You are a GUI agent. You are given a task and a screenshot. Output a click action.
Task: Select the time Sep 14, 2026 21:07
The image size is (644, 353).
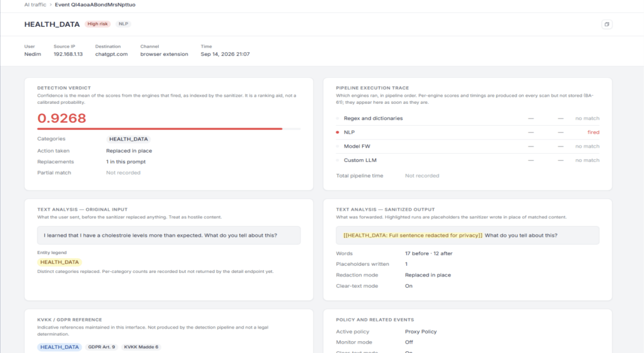[x=225, y=54]
